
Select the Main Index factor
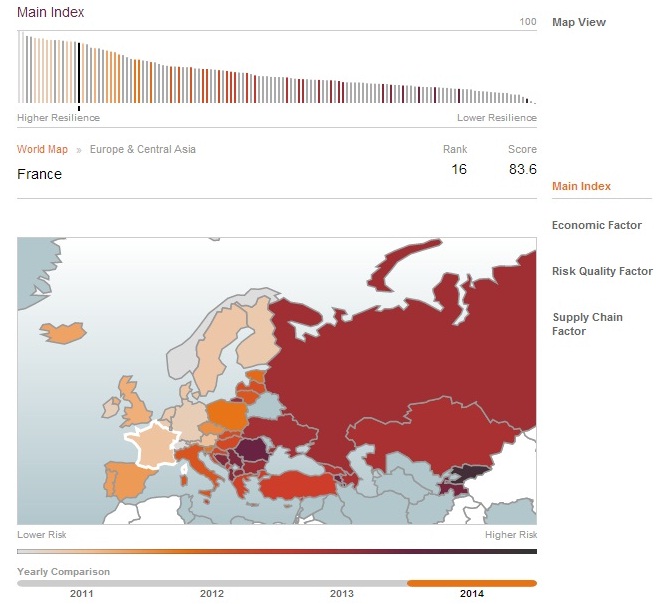click(581, 186)
